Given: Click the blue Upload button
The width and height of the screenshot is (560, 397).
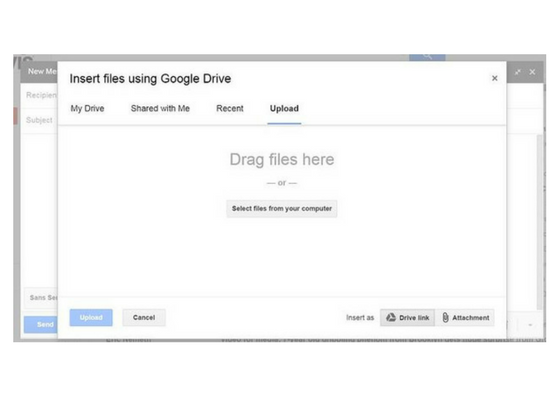Looking at the screenshot, I should [x=91, y=317].
